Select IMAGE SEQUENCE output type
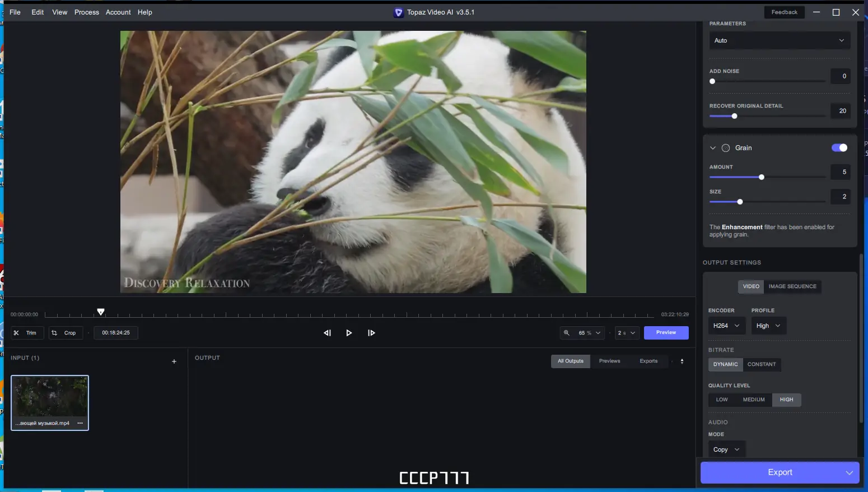 (x=792, y=286)
